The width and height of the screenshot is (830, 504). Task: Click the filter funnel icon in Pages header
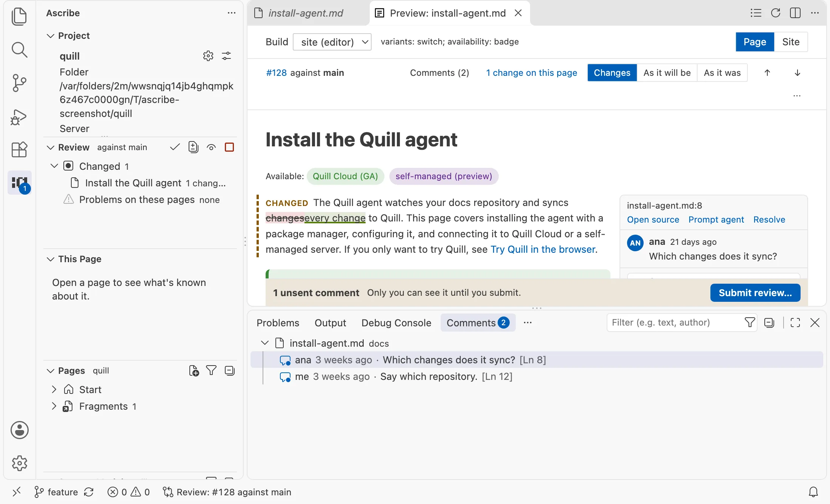211,370
